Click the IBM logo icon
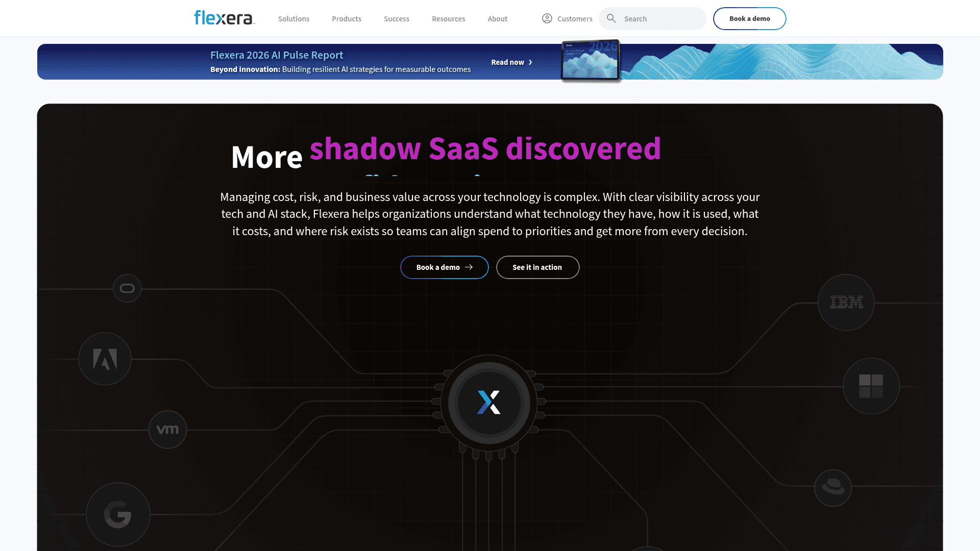Screen dimensions: 980x551 tap(846, 303)
